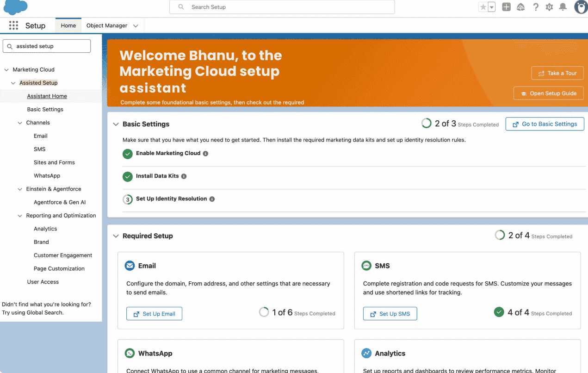The image size is (588, 373).
Task: Click the Install Data Kits green checkmark
Action: click(128, 177)
